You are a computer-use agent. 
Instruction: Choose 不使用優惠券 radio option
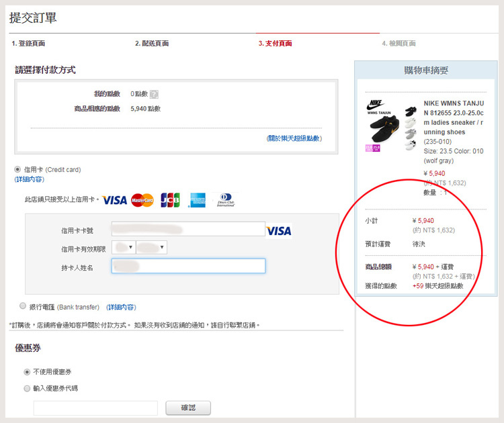[x=27, y=371]
